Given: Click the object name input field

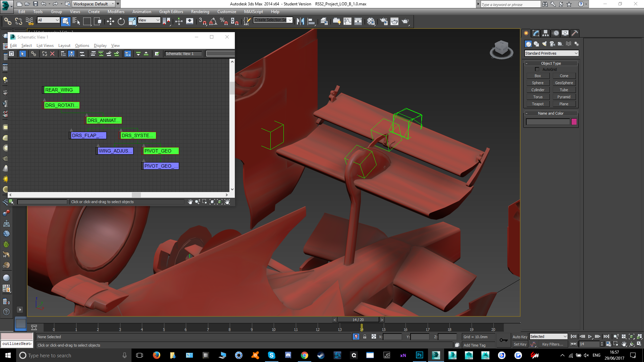Looking at the screenshot, I should [x=548, y=122].
